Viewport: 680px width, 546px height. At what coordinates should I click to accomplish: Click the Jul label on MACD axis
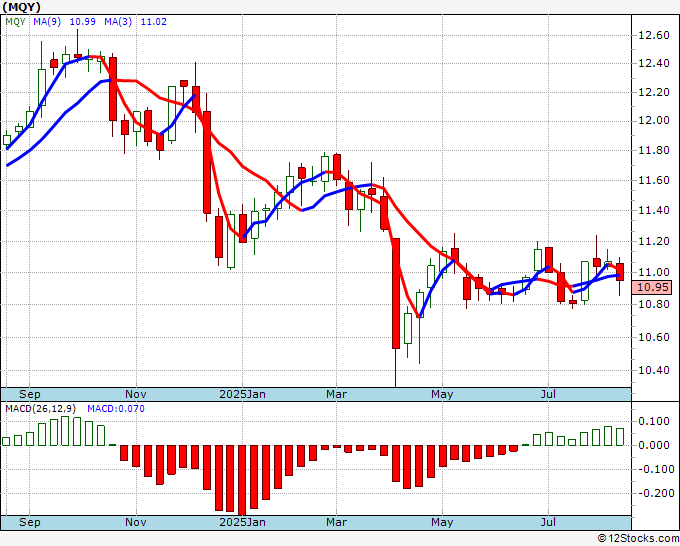click(x=549, y=522)
